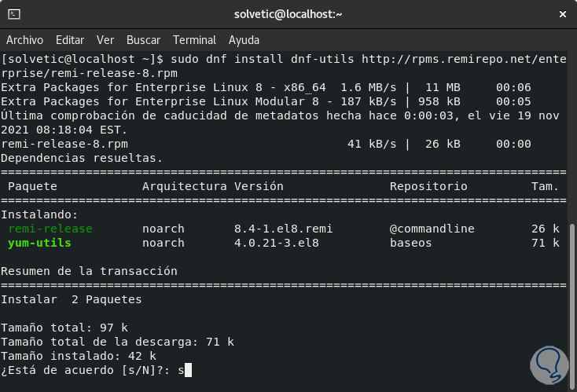Click the Repositorio column header
The image size is (577, 392).
pos(428,186)
